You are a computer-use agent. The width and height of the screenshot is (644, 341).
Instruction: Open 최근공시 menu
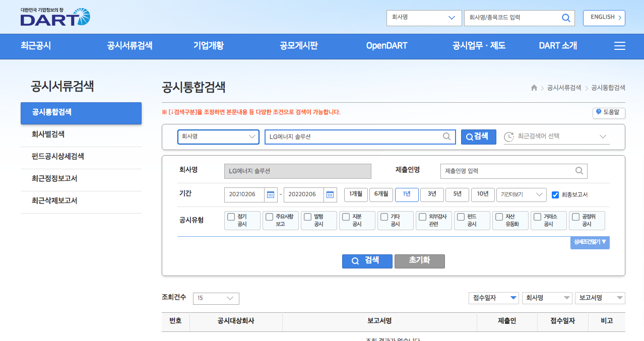click(36, 46)
